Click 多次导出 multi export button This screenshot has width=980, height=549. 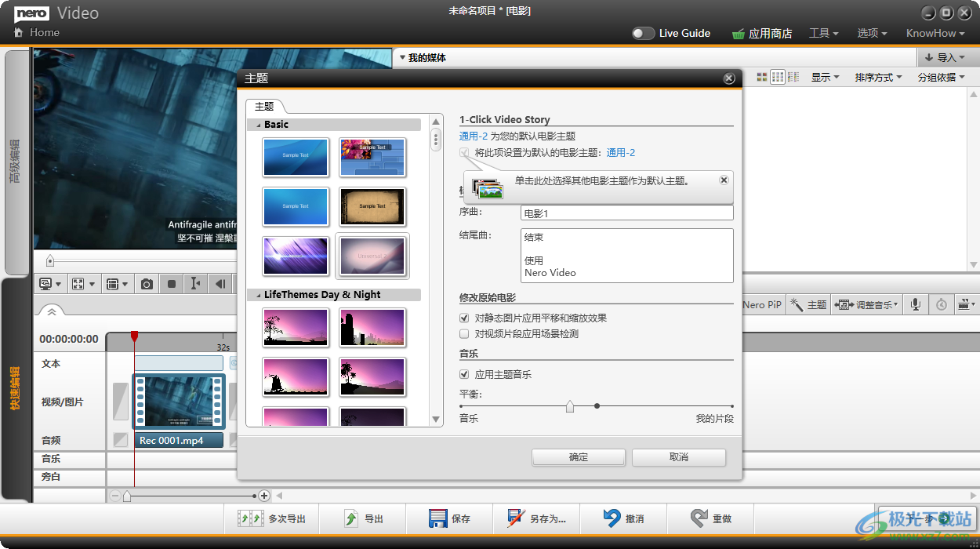(273, 518)
